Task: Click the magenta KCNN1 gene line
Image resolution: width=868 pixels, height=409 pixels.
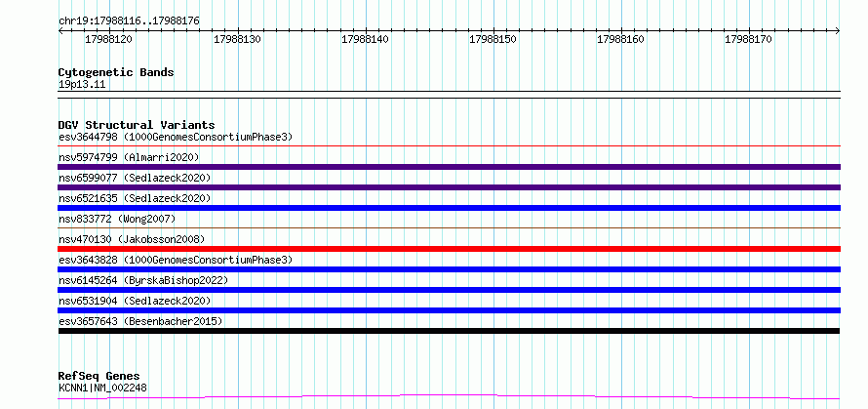Action: 449,396
